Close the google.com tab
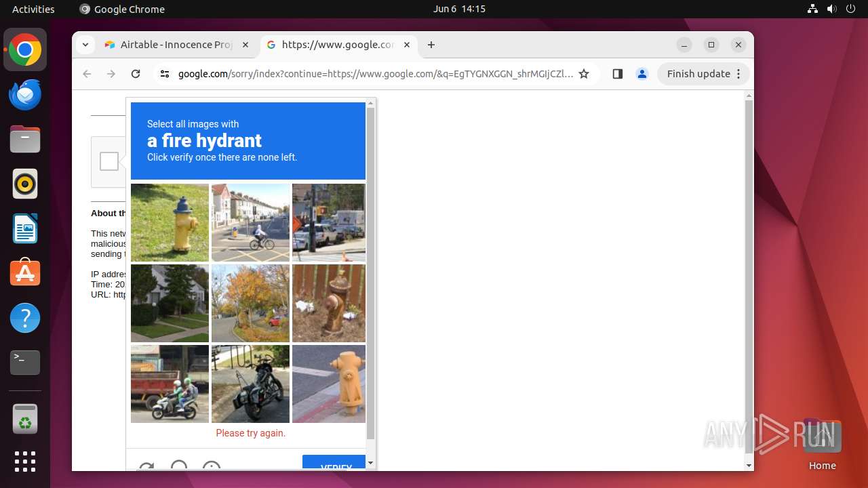This screenshot has width=868, height=488. pyautogui.click(x=407, y=45)
